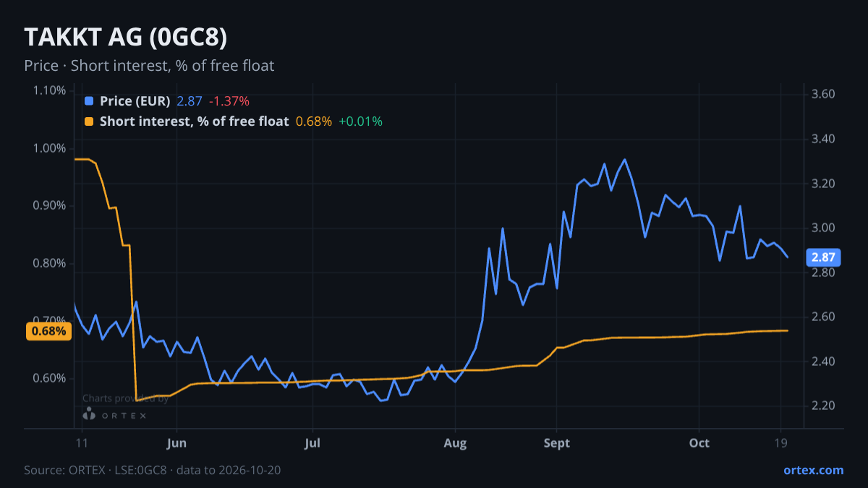Click the orange 0.68% axis badge
The width and height of the screenshot is (868, 488).
tap(49, 331)
